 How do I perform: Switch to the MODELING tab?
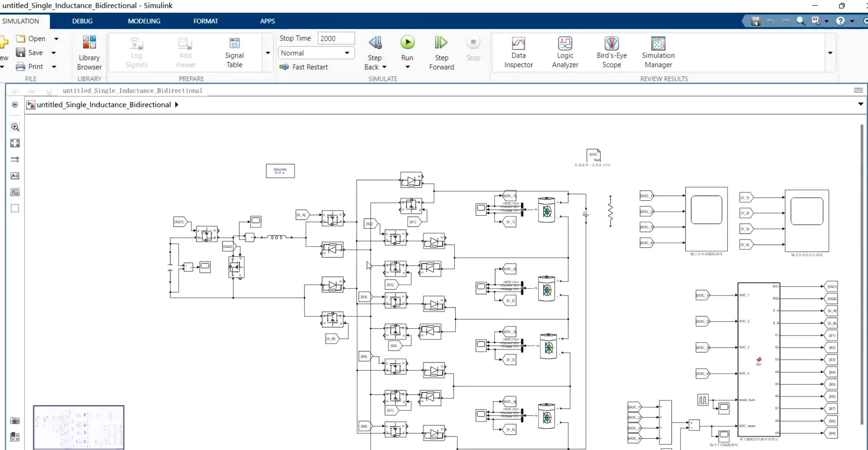(144, 21)
